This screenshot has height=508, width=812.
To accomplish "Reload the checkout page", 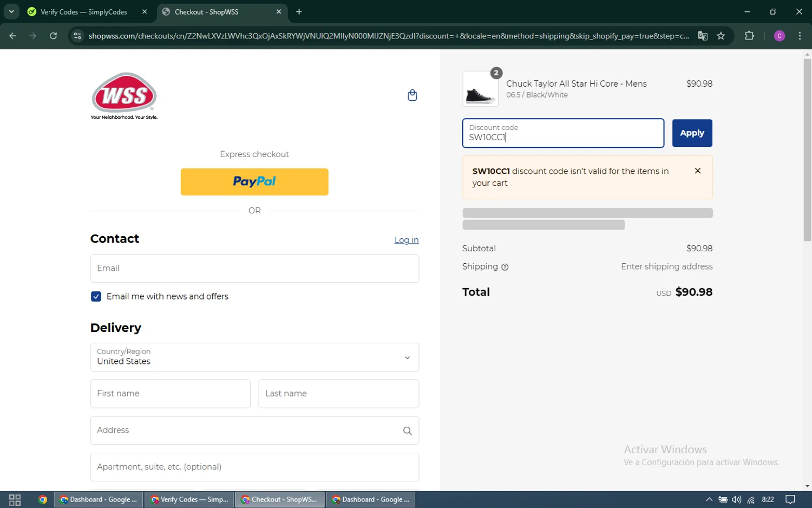I will tap(53, 36).
